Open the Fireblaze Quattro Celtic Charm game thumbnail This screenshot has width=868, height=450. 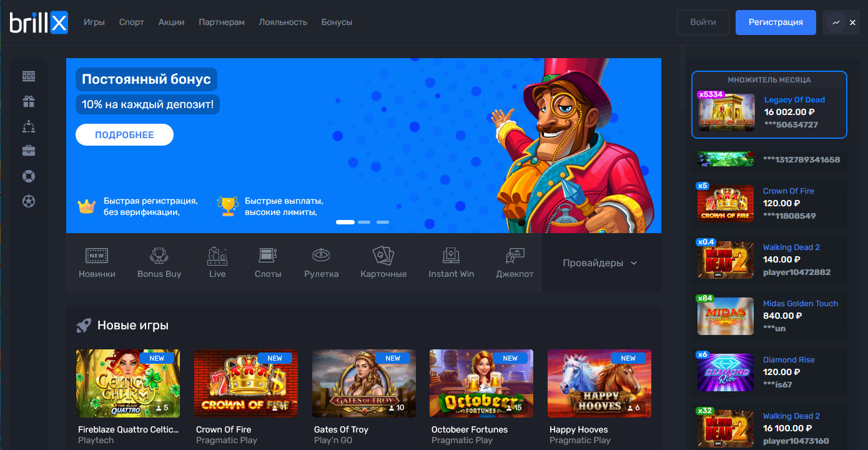pos(128,383)
